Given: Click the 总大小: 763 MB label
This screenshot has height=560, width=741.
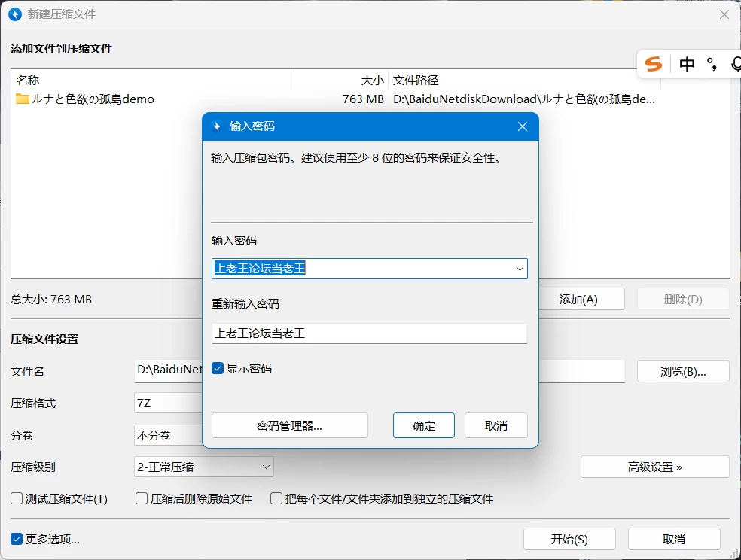Looking at the screenshot, I should coord(51,300).
